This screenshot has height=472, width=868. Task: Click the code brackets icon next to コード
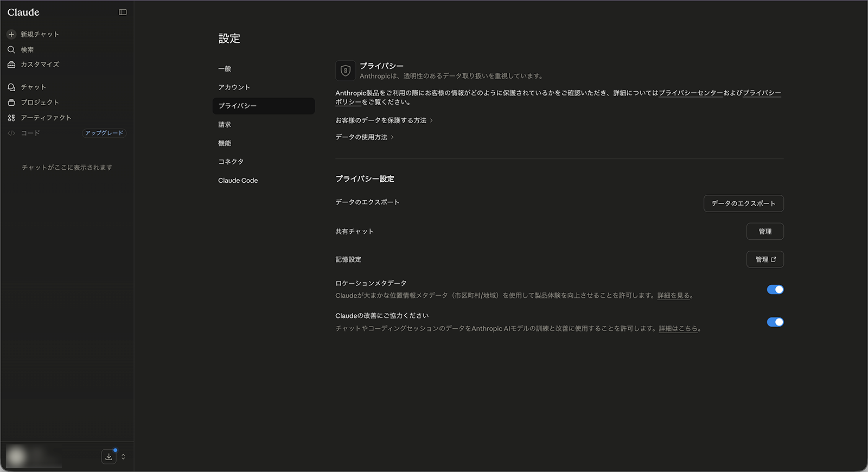click(11, 133)
